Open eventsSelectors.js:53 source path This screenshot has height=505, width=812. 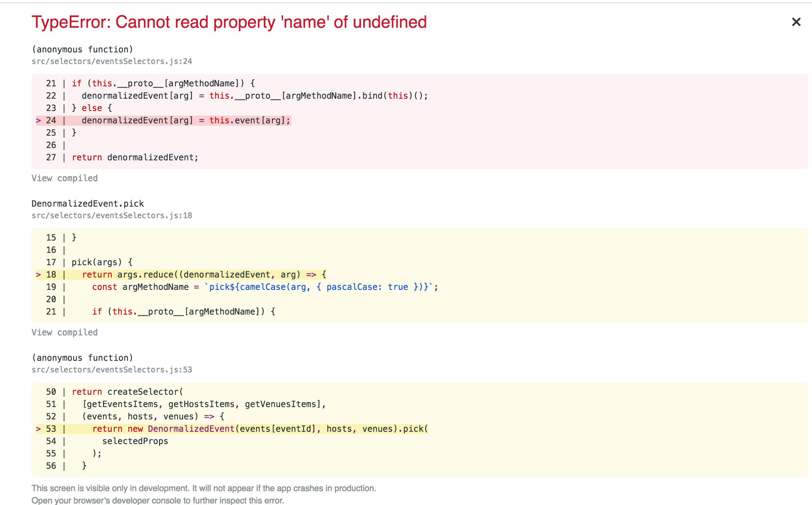click(x=112, y=370)
